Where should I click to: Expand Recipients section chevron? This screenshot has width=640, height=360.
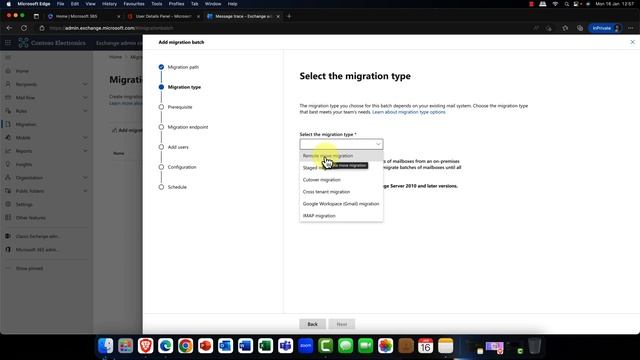coord(85,84)
